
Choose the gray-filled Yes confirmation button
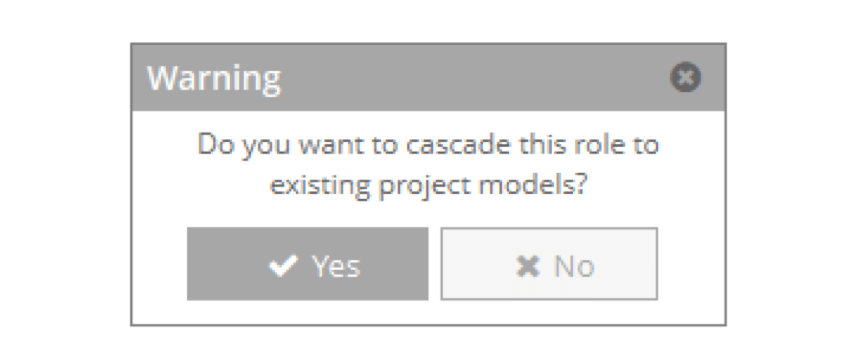[x=307, y=264]
